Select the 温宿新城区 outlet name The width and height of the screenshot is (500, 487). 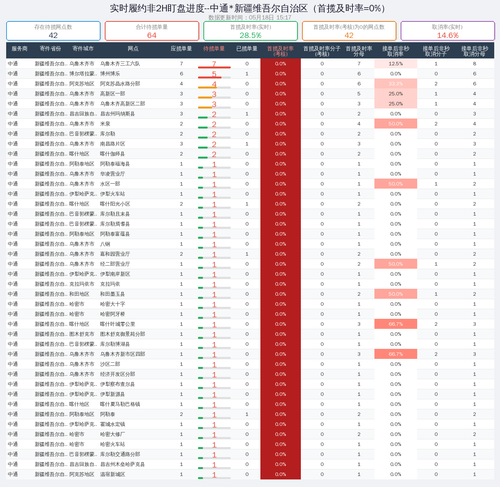pyautogui.click(x=112, y=474)
